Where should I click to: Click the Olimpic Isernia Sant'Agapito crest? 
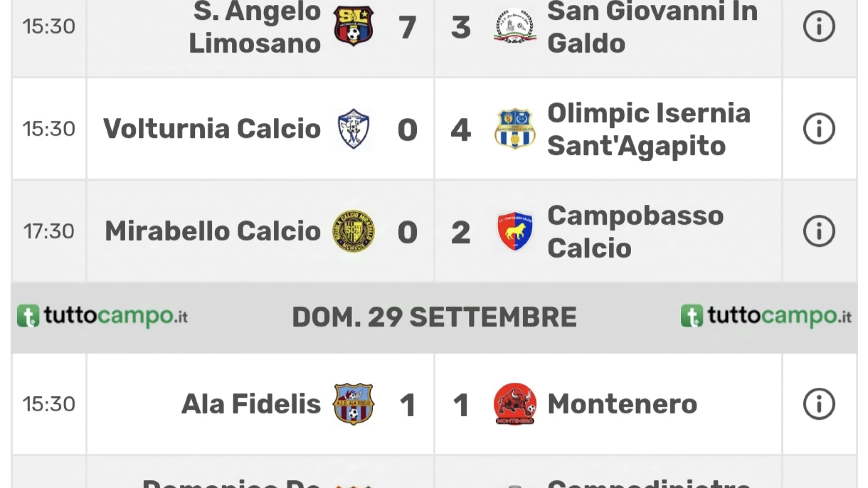[515, 129]
